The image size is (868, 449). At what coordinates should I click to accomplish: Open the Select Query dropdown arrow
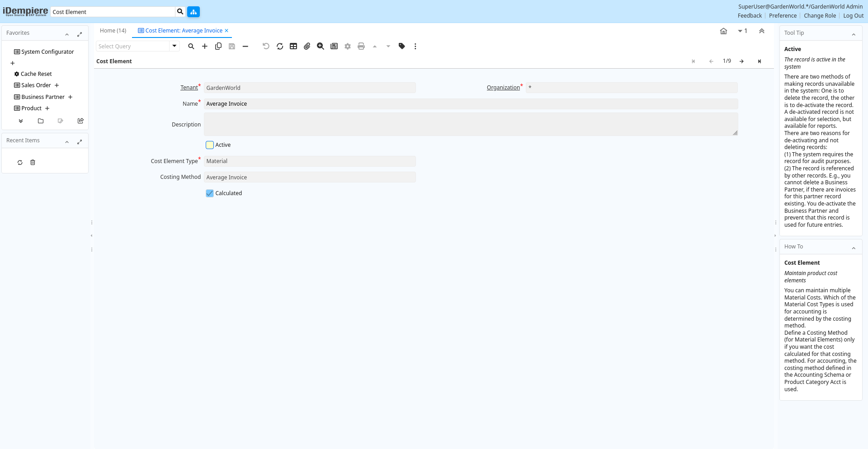click(175, 46)
